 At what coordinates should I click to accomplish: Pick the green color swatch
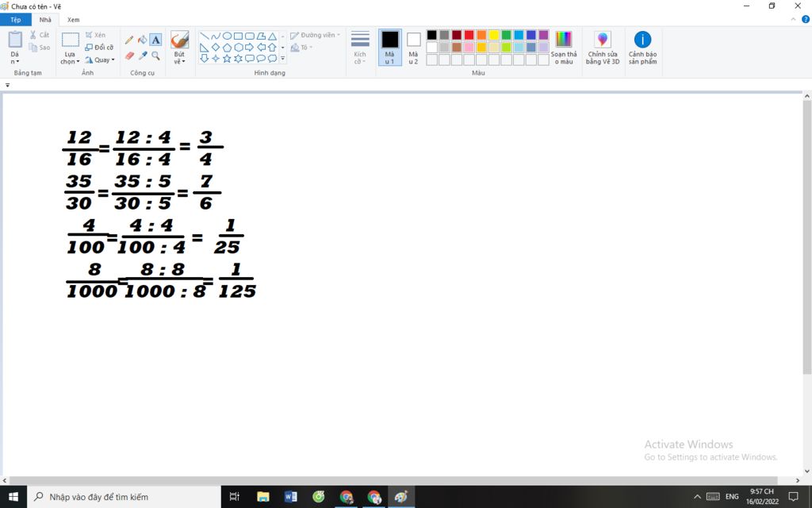507,35
